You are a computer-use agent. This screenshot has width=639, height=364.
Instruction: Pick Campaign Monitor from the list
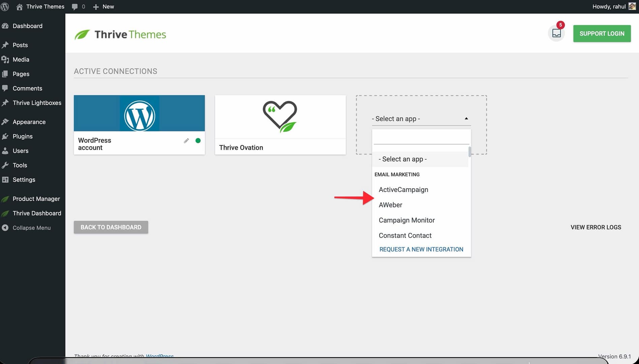[406, 220]
